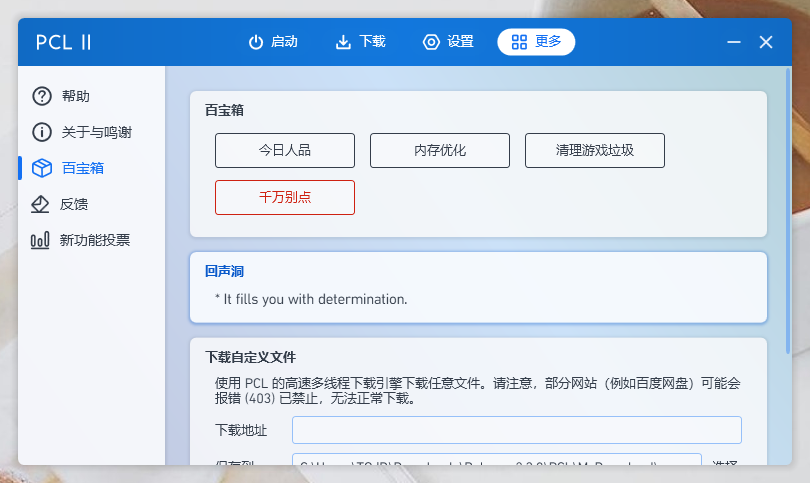810x483 pixels.
Task: Click the 百宝箱 card heading
Action: pos(224,110)
